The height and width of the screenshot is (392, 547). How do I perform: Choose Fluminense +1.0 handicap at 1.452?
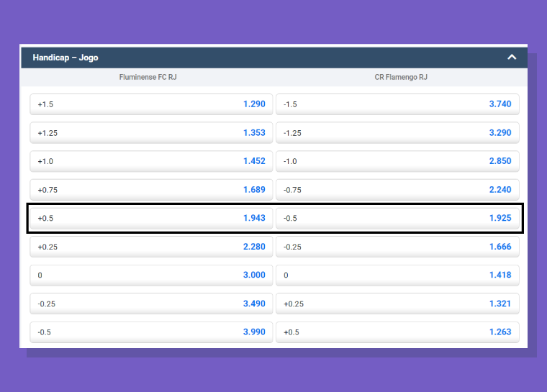pos(151,161)
